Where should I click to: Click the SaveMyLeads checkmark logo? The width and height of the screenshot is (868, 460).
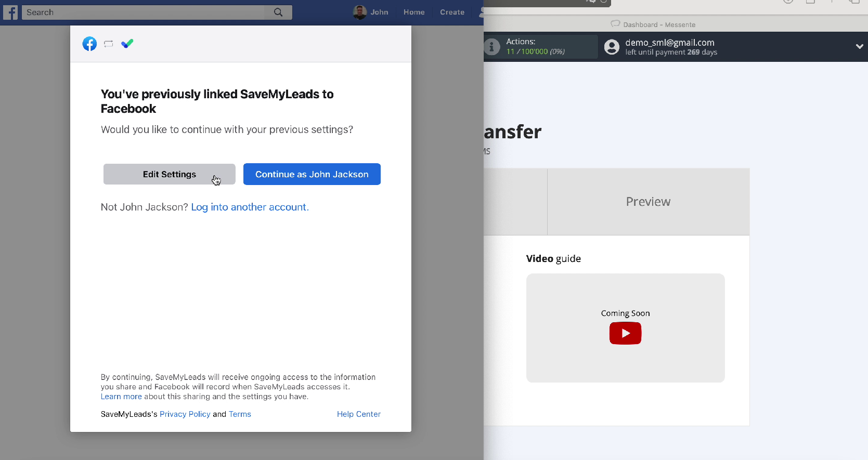point(127,44)
